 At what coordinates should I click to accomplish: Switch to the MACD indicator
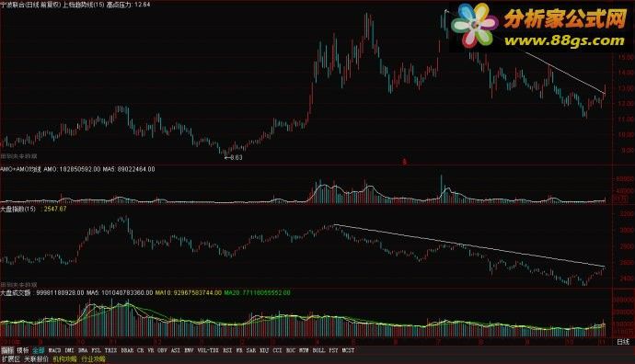[x=54, y=350]
